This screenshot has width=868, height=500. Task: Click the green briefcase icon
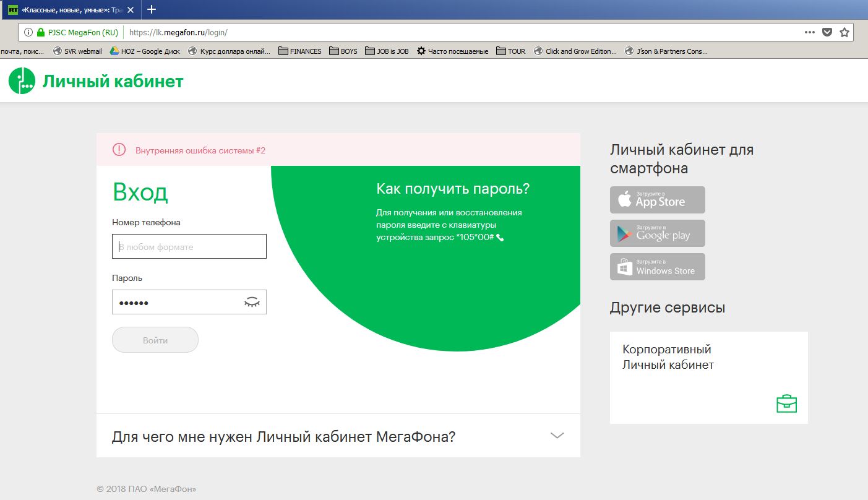click(786, 403)
